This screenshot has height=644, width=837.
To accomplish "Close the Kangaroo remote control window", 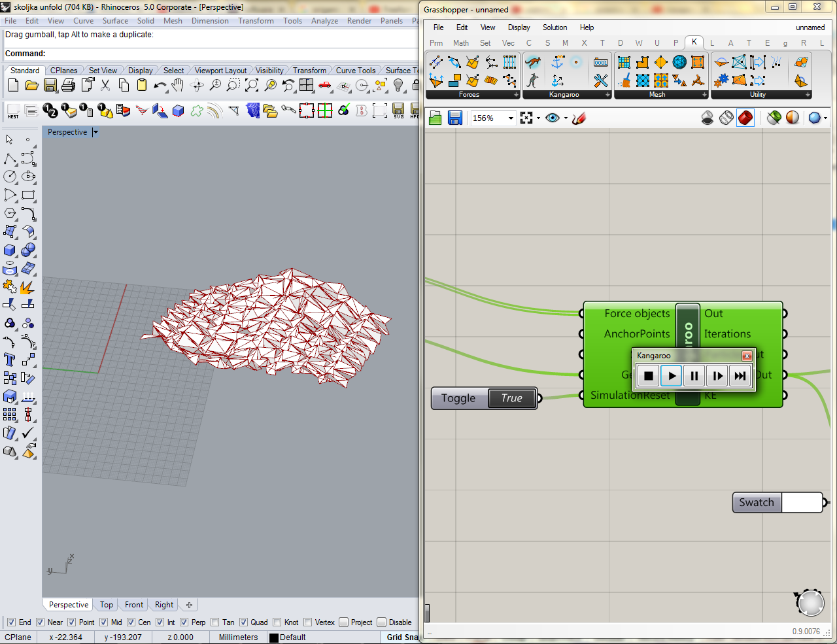I will (x=747, y=356).
